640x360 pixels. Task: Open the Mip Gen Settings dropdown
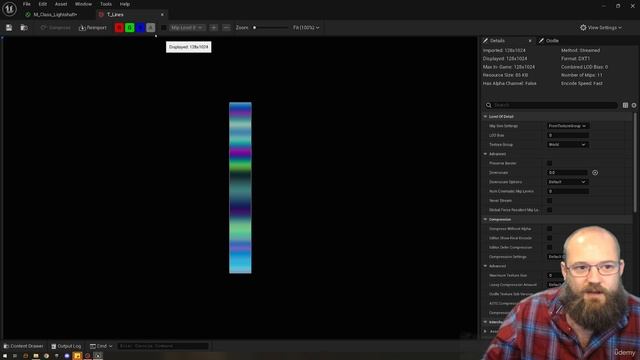[x=568, y=126]
